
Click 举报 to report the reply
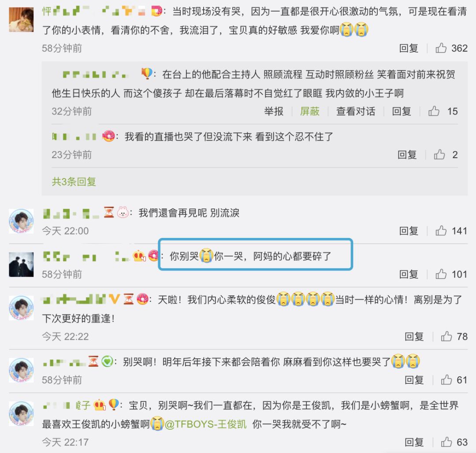(274, 111)
